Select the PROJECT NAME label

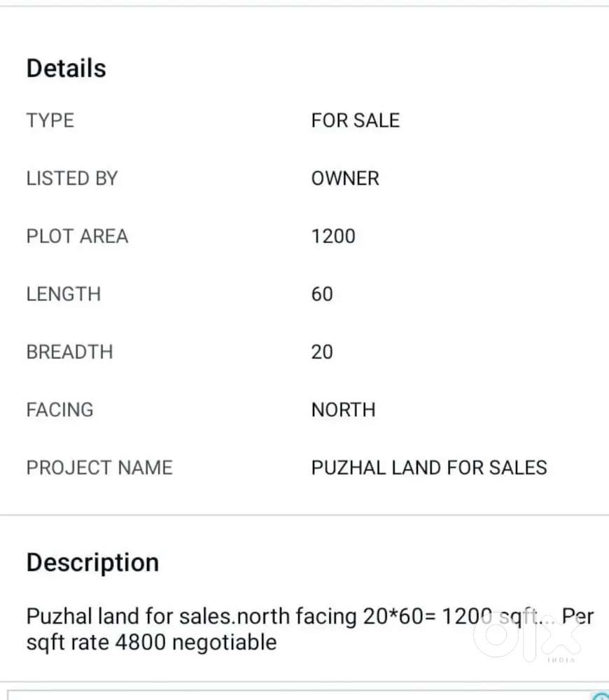coord(99,468)
